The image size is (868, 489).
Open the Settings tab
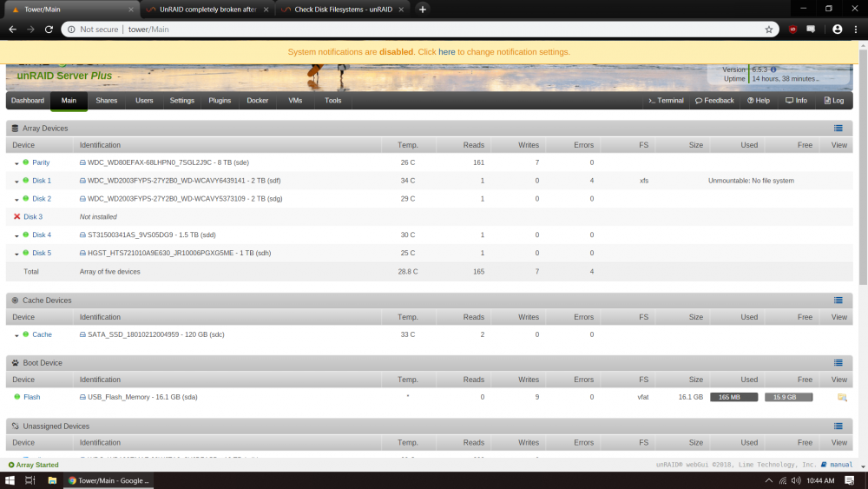181,101
